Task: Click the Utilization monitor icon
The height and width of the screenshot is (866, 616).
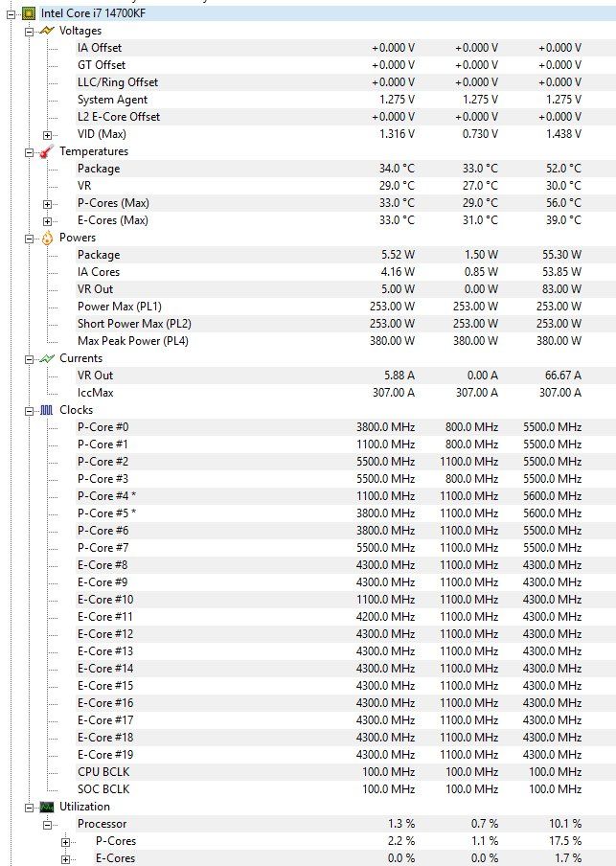Action: [47, 807]
